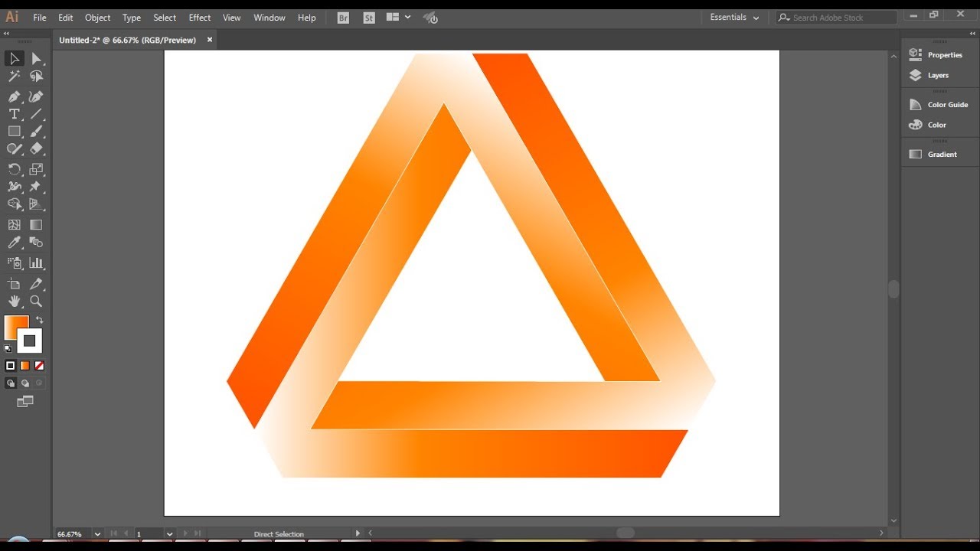980x551 pixels.
Task: Select the Rotate tool
Action: [14, 170]
